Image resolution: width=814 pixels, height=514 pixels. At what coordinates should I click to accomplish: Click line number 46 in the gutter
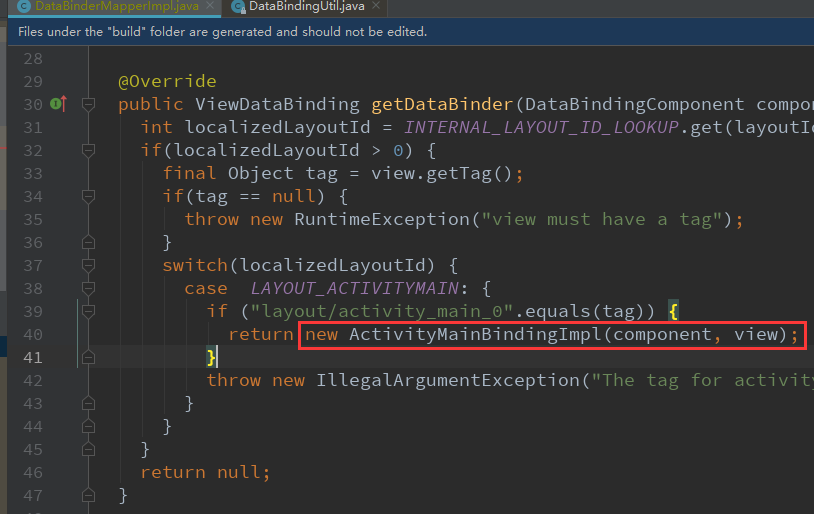coord(33,472)
